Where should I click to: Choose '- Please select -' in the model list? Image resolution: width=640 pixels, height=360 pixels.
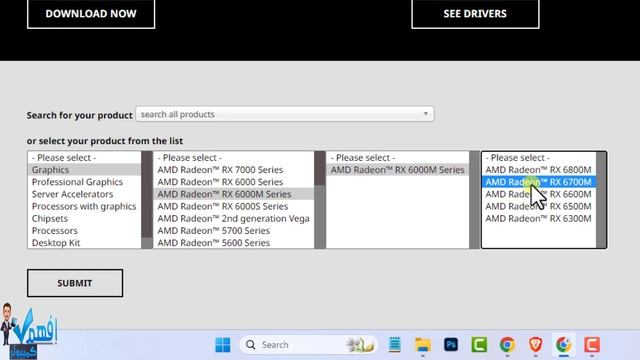tap(539, 158)
